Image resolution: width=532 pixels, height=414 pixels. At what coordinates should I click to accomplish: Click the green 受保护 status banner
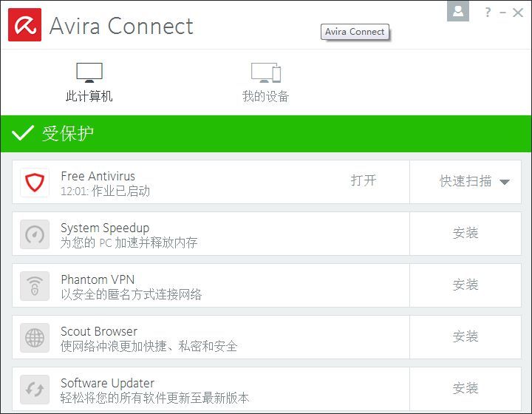[x=266, y=134]
